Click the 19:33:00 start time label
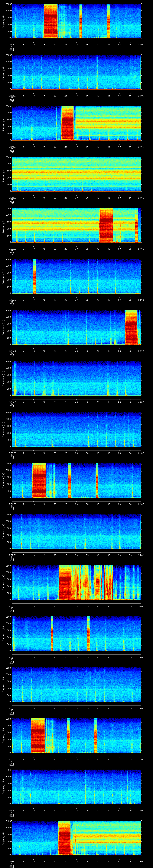Screen dimensions: 153x868 (12, 606)
